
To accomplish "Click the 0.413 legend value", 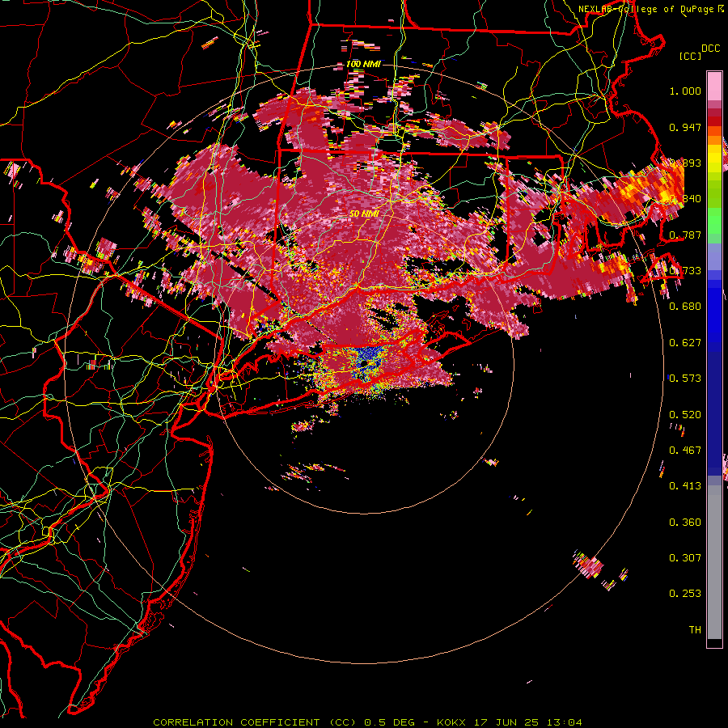I will (685, 486).
